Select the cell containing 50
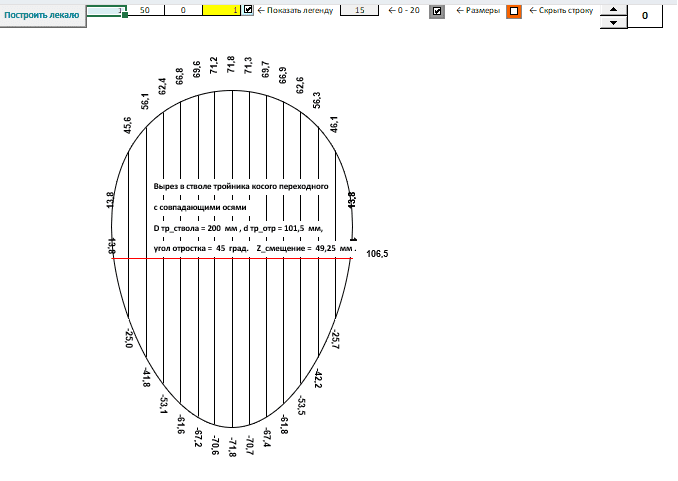Viewport: 678px width, 481px height. click(145, 10)
